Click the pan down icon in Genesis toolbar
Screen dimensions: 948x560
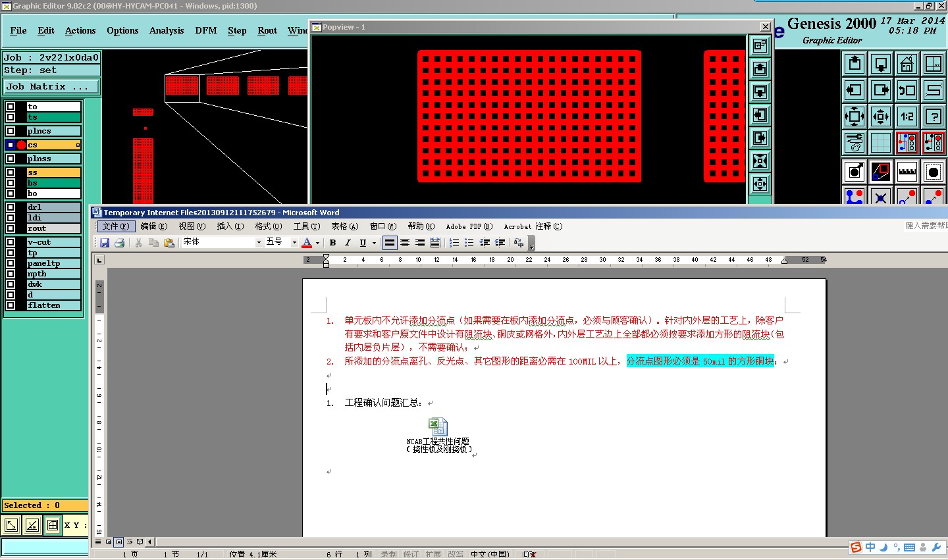coord(881,64)
